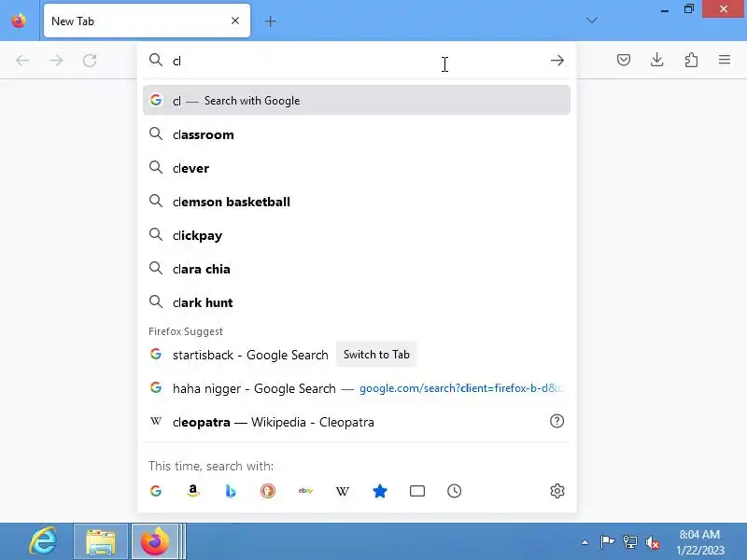Choose the 'clara chia' suggestion

pyautogui.click(x=357, y=269)
